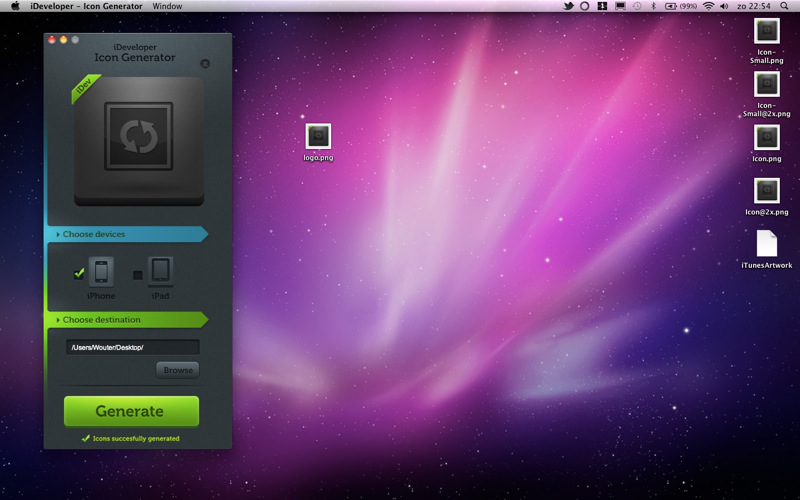Image resolution: width=800 pixels, height=500 pixels.
Task: Collapse the Choose destination section arrow
Action: point(58,320)
